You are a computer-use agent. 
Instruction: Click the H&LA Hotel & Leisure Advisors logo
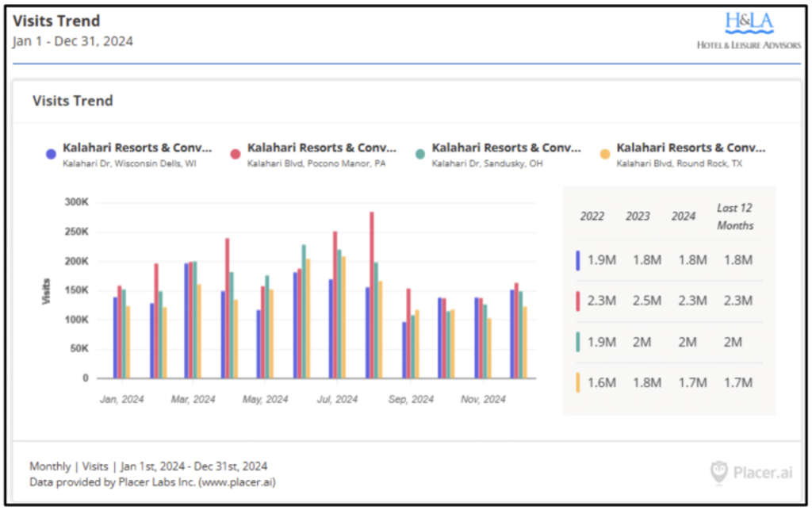749,32
